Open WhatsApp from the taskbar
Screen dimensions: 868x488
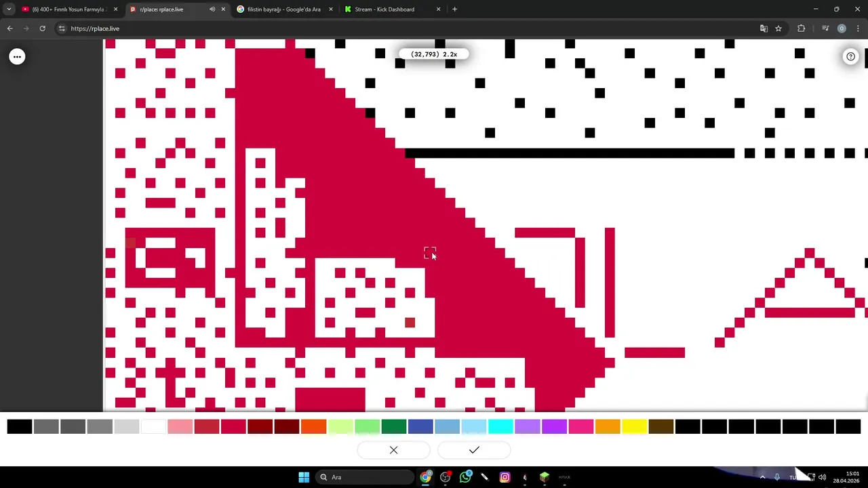[465, 477]
